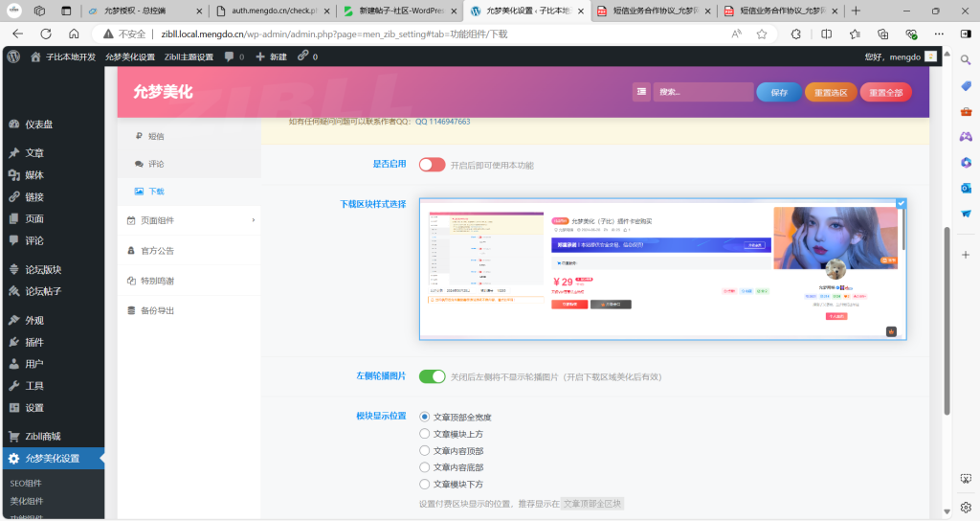Click the favorites star icon in address bar
The height and width of the screenshot is (521, 980).
tap(762, 34)
